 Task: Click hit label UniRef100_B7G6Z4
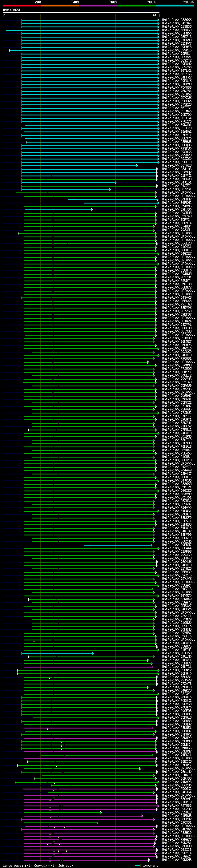(177, 857)
